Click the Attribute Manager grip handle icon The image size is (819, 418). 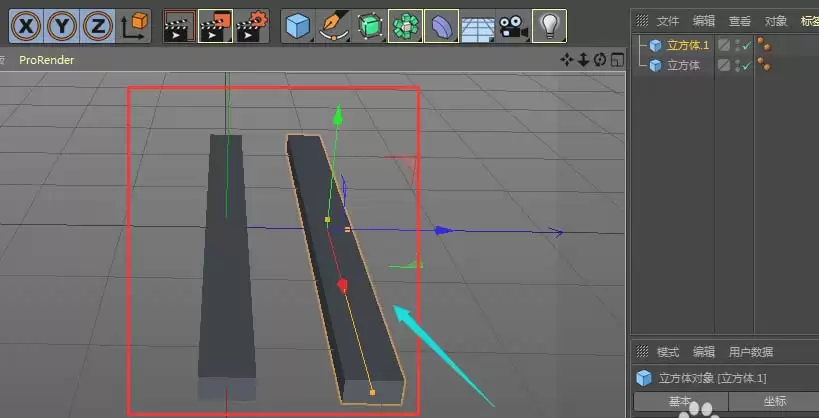click(x=642, y=351)
